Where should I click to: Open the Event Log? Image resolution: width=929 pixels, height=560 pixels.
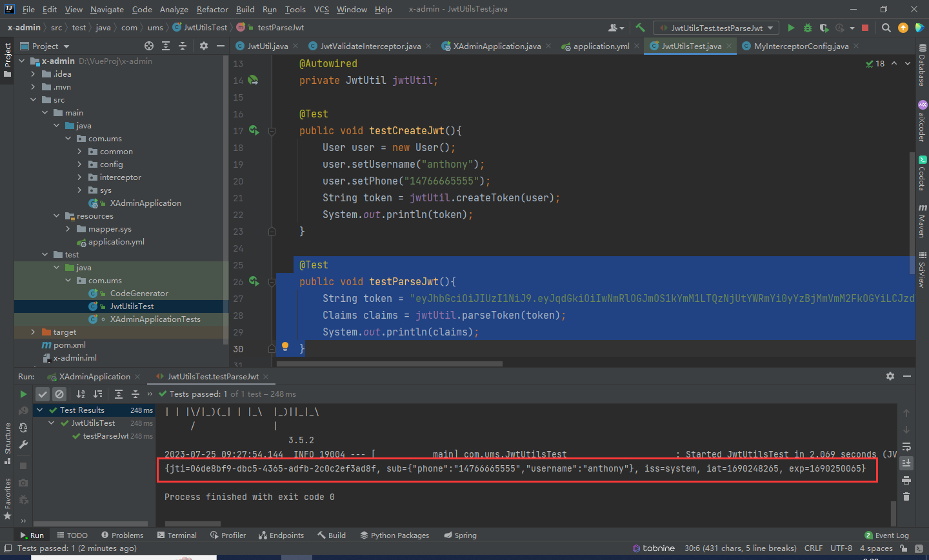(x=886, y=535)
